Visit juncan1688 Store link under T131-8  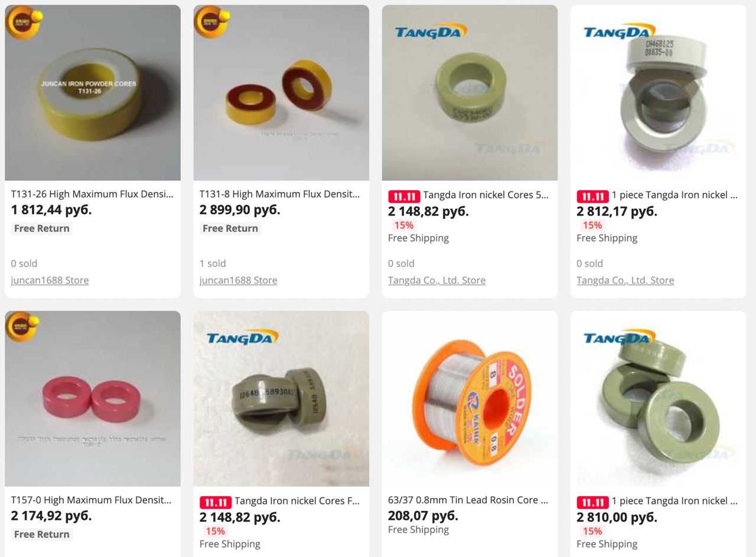[x=238, y=280]
